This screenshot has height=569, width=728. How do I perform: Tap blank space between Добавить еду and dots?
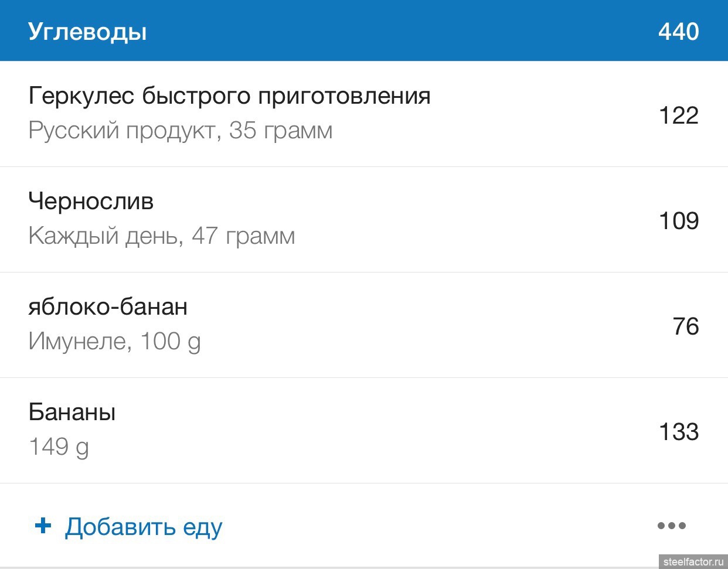[440, 526]
